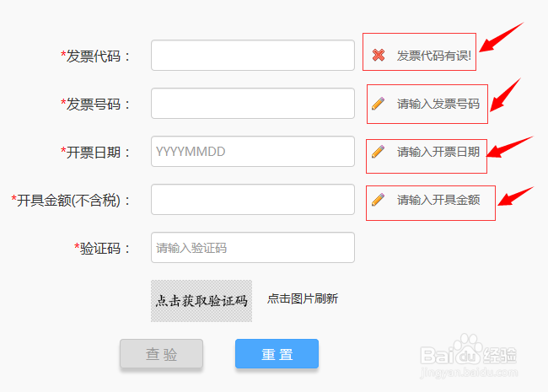
Task: Click the 请输入发票号码 hint text
Action: click(x=438, y=104)
